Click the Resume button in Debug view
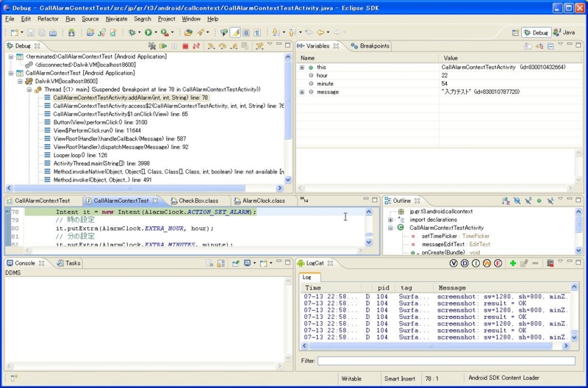 pos(163,46)
